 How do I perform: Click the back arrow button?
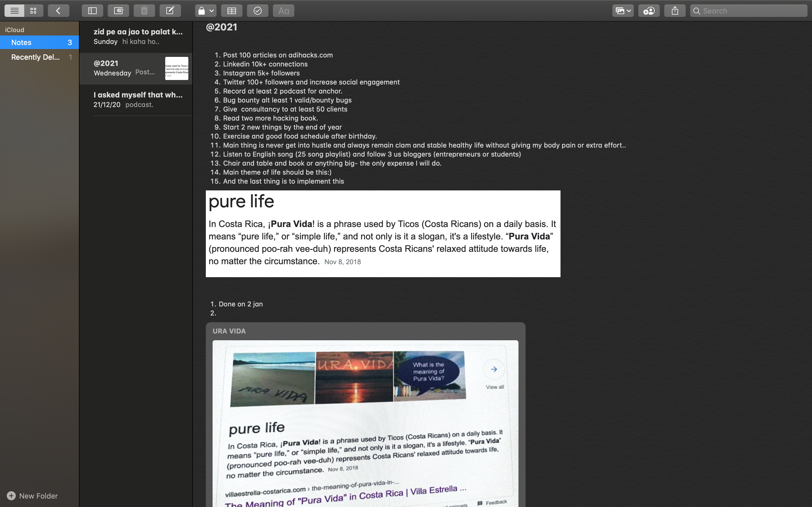(58, 11)
